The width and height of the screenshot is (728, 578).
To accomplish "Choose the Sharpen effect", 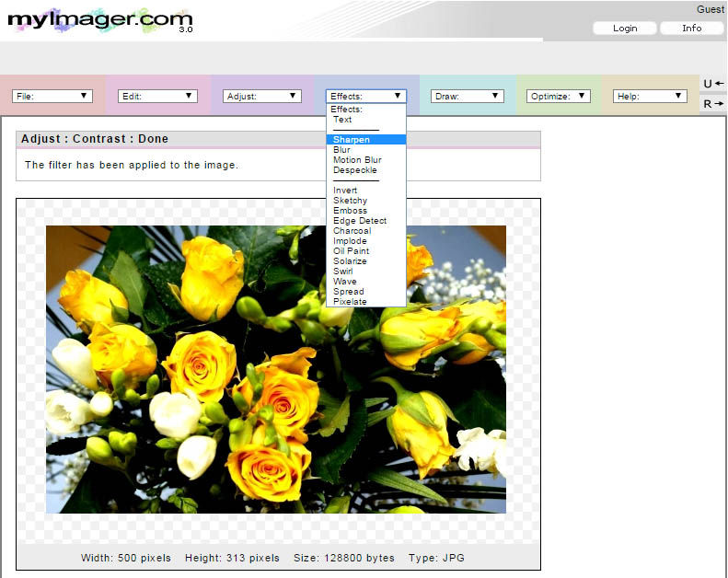I will click(x=366, y=139).
